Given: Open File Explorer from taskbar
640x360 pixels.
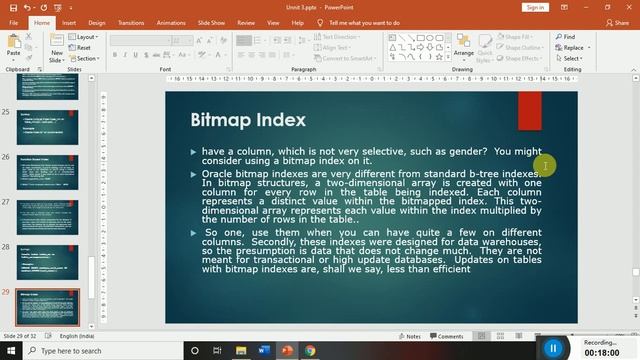Looking at the screenshot, I should 241,351.
